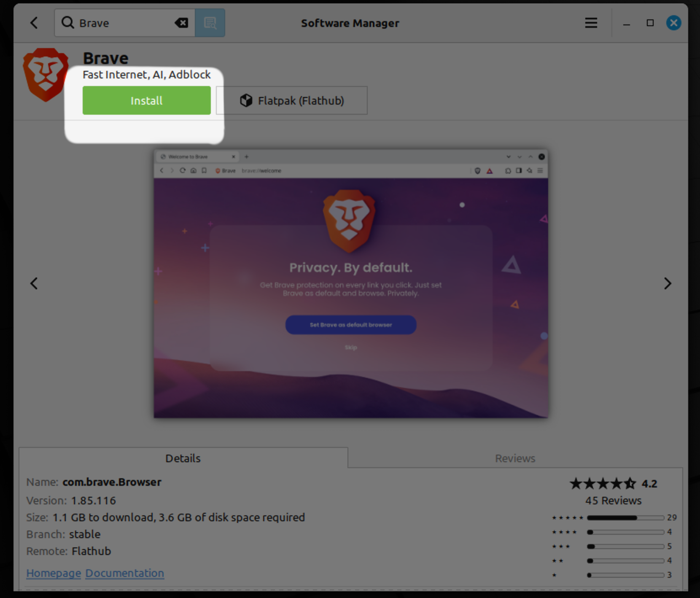Enlarge the Brave welcome screenshot
Screen dimensions: 700x598
click(x=351, y=283)
